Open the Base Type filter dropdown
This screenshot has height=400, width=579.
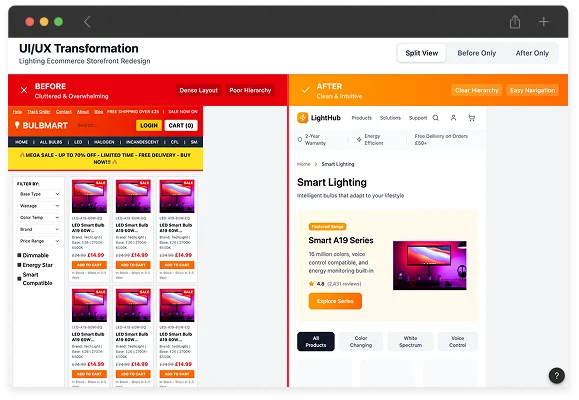tap(38, 194)
